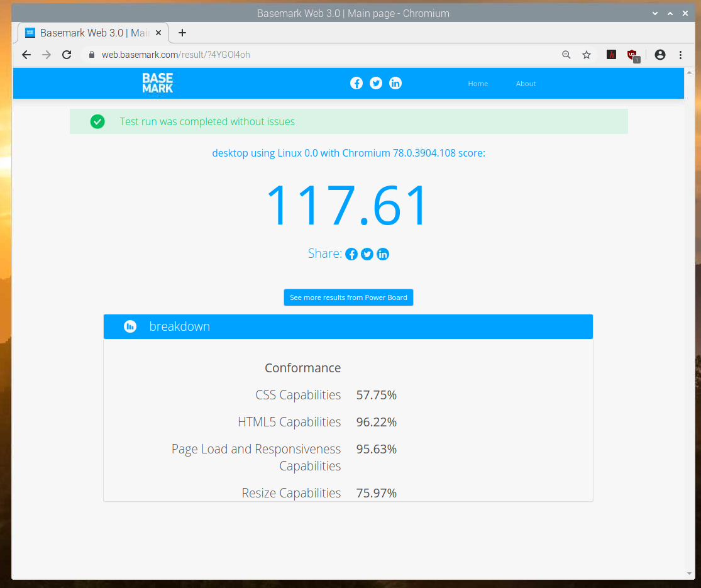Click the address bar URL field
Image resolution: width=701 pixels, height=588 pixels.
tap(314, 55)
